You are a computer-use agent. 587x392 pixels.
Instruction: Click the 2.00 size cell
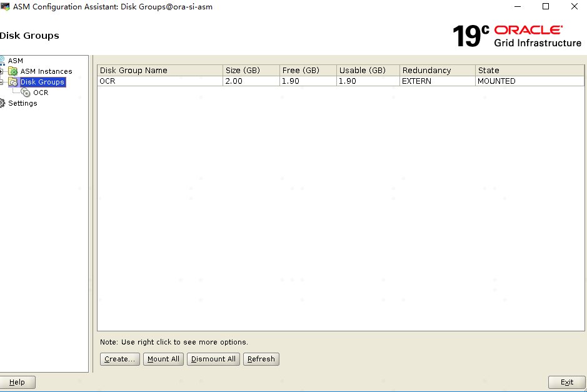[251, 81]
